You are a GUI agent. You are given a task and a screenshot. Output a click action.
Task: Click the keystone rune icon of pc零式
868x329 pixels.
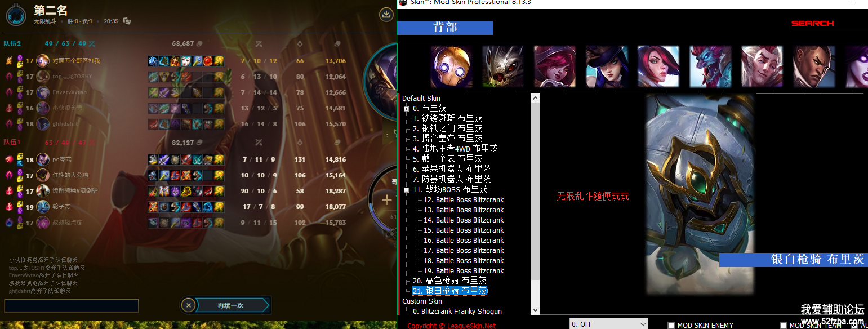coord(9,159)
